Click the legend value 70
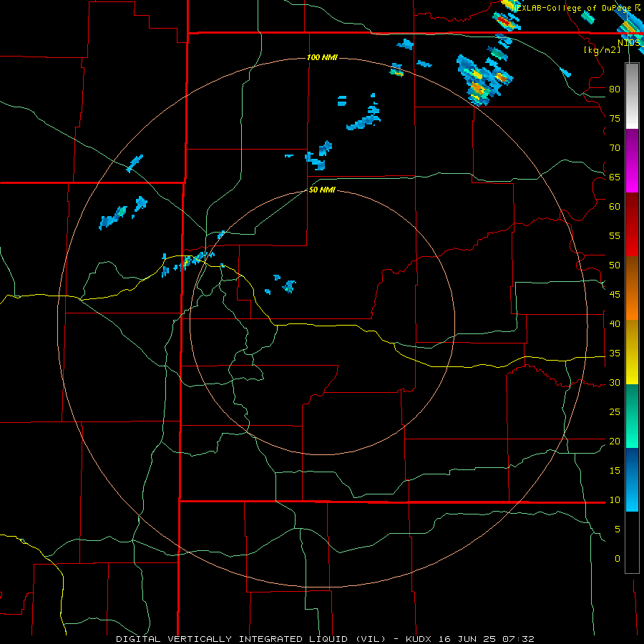This screenshot has height=644, width=644. [615, 148]
